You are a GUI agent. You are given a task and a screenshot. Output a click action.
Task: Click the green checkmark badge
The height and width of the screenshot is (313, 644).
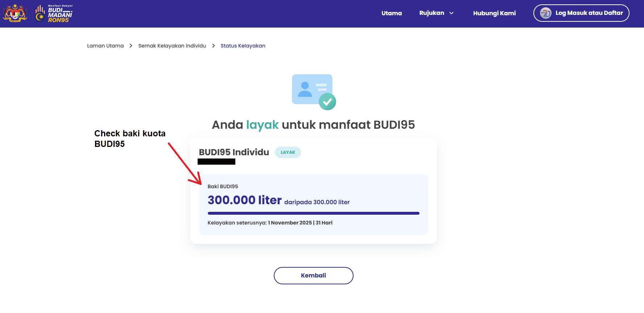coord(327,102)
